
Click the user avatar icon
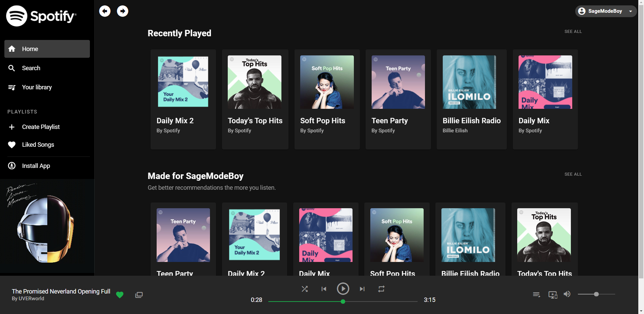[582, 11]
